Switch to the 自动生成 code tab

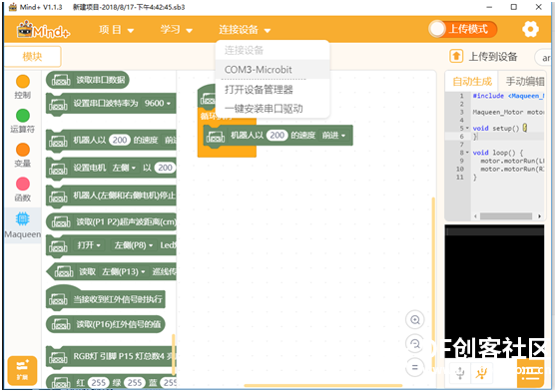472,82
